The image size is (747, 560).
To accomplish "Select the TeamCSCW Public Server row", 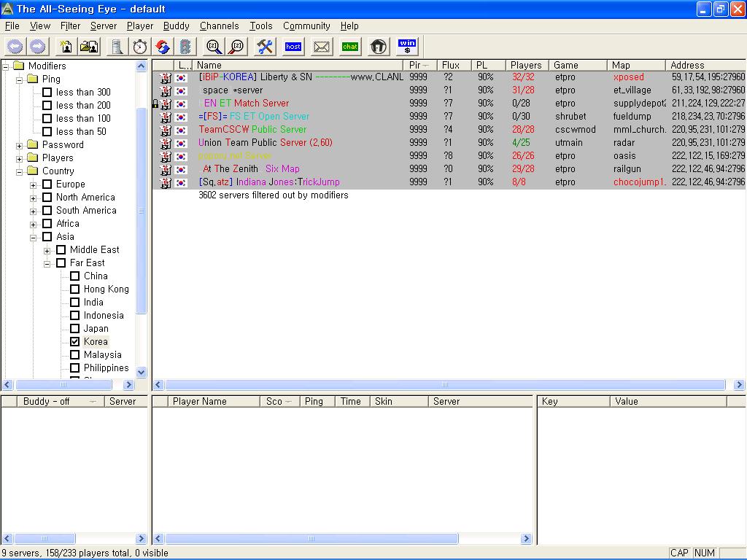I will click(252, 130).
